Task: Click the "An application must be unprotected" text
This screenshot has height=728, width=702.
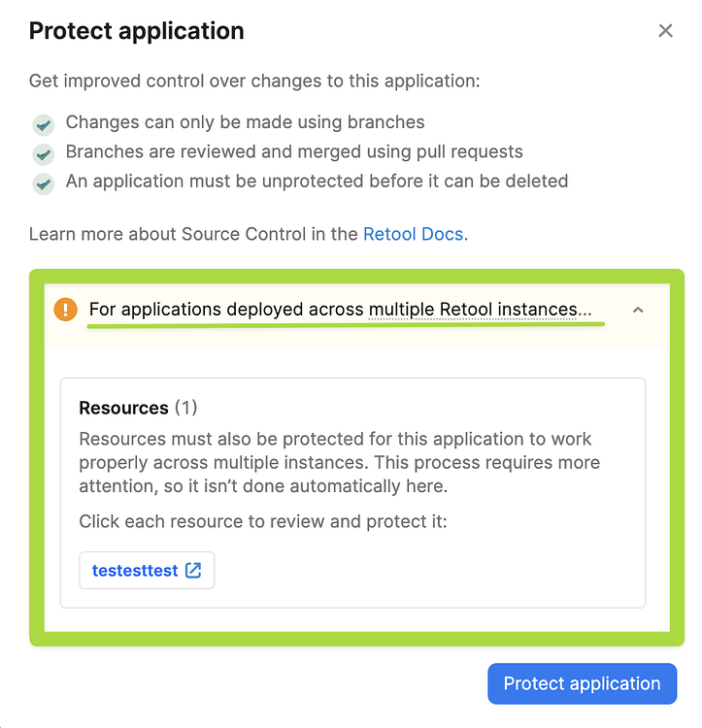Action: pos(317,181)
